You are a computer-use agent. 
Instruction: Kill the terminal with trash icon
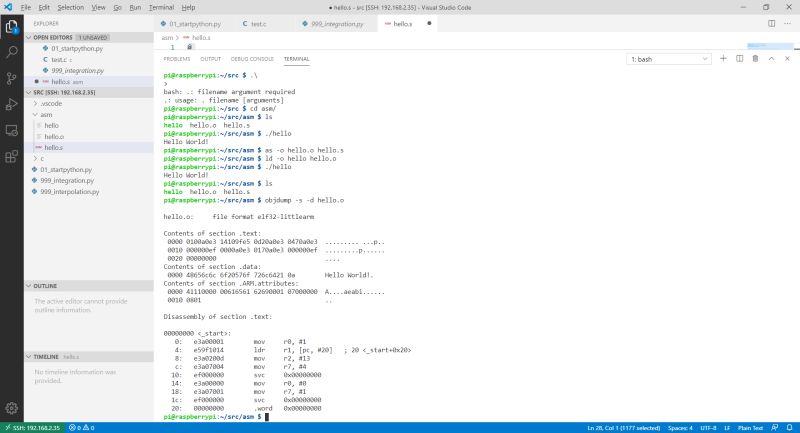755,59
